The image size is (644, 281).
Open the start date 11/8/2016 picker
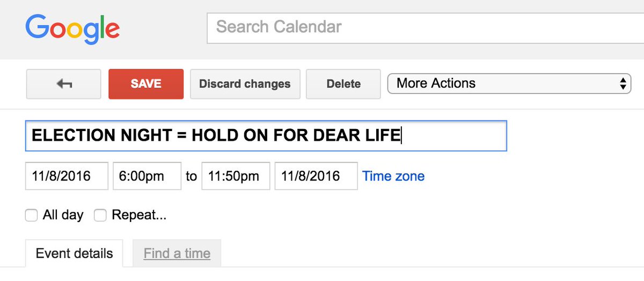coord(67,176)
